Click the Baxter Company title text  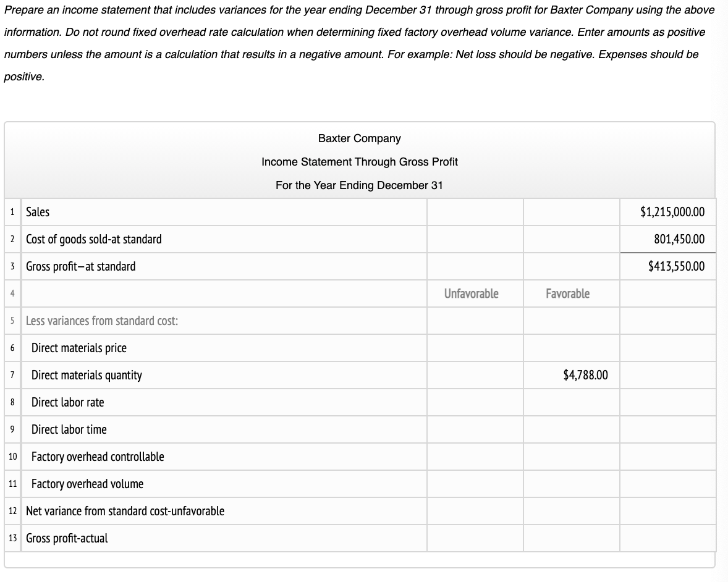(x=359, y=138)
